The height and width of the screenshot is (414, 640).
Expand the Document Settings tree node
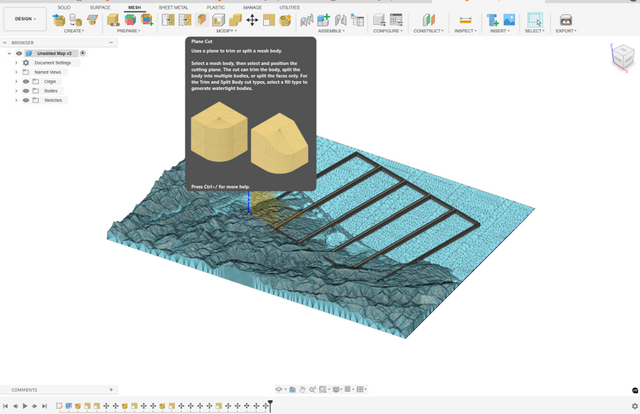(16, 62)
